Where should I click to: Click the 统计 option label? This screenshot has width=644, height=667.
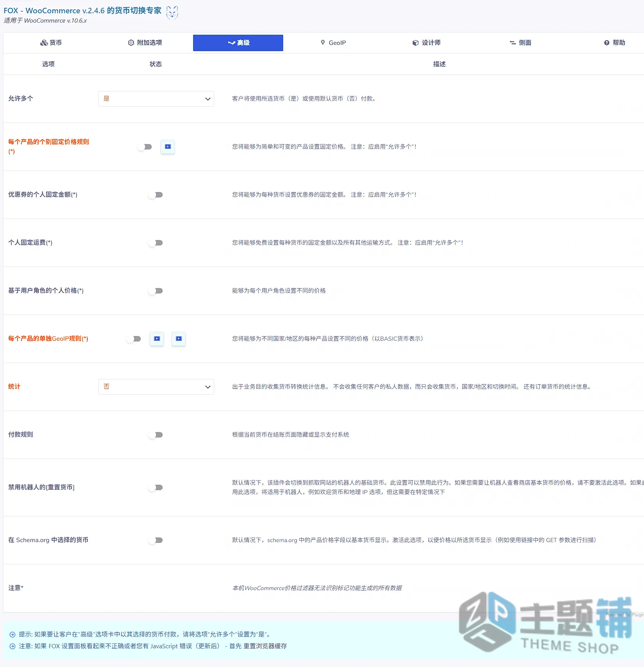click(x=14, y=387)
